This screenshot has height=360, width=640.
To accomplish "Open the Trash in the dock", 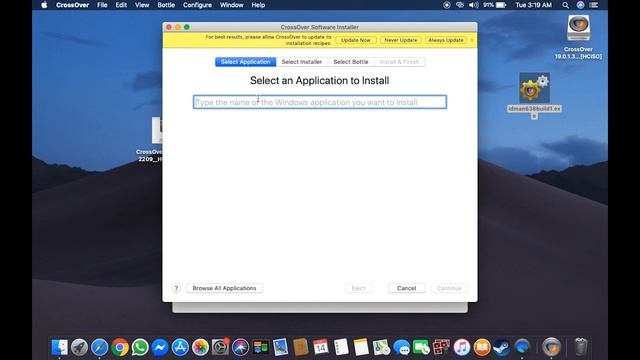I will tap(580, 347).
